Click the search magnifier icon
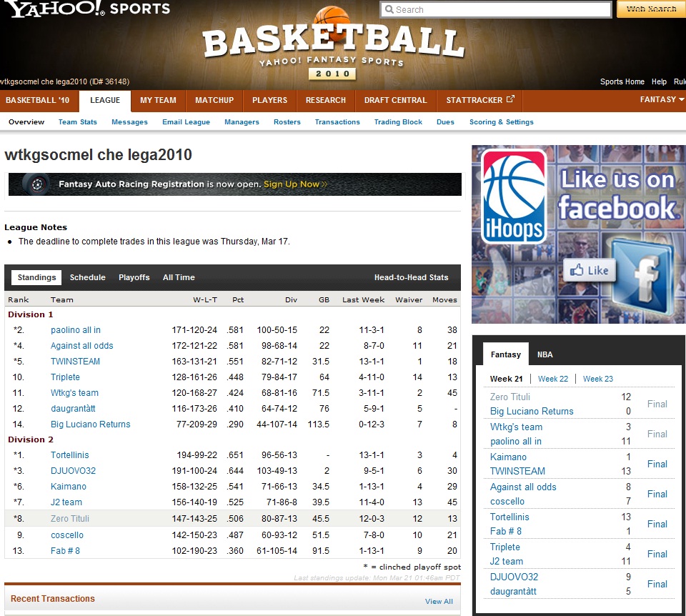 (x=389, y=10)
